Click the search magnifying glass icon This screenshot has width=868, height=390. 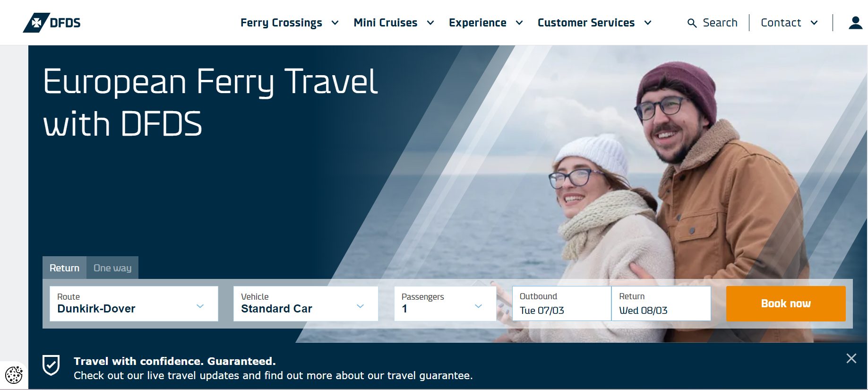click(x=692, y=23)
